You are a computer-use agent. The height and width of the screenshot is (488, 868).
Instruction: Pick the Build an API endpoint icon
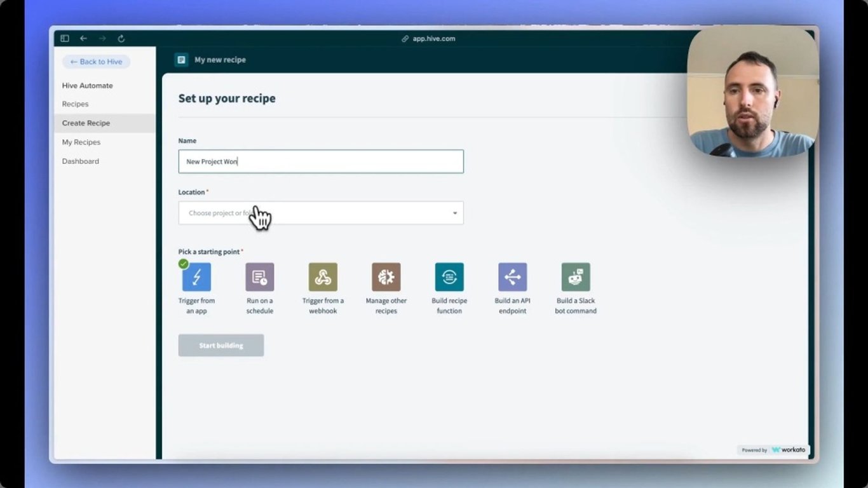click(513, 277)
